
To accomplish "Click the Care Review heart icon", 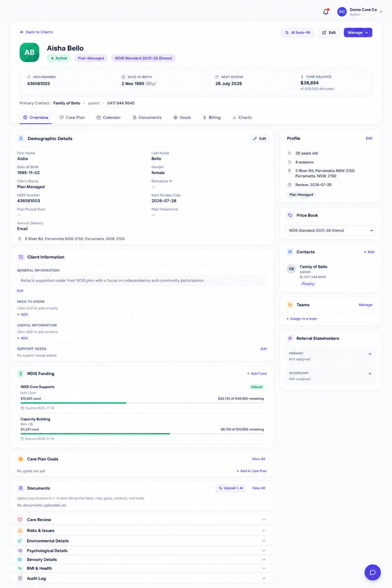I will [x=20, y=519].
